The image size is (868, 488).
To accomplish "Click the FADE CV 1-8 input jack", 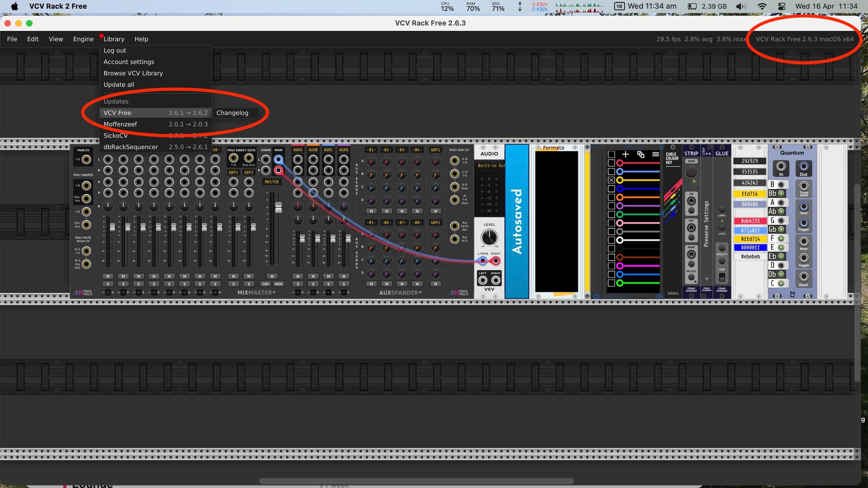I will coord(86,160).
